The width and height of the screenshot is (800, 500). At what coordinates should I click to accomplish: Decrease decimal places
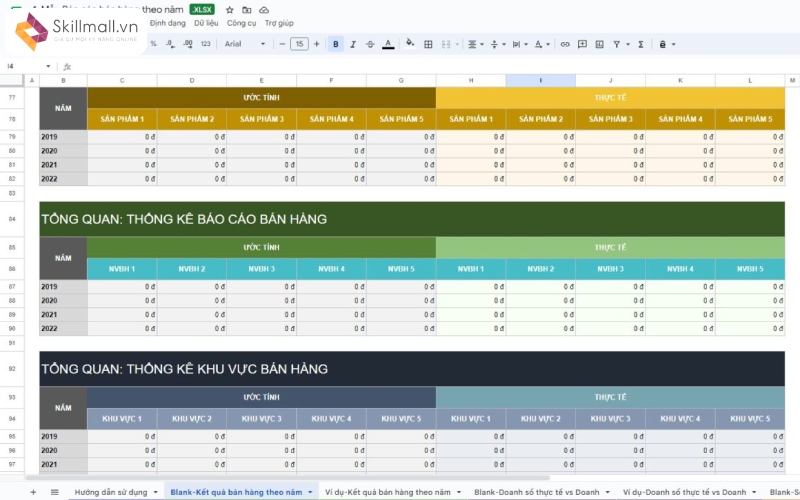pos(170,44)
